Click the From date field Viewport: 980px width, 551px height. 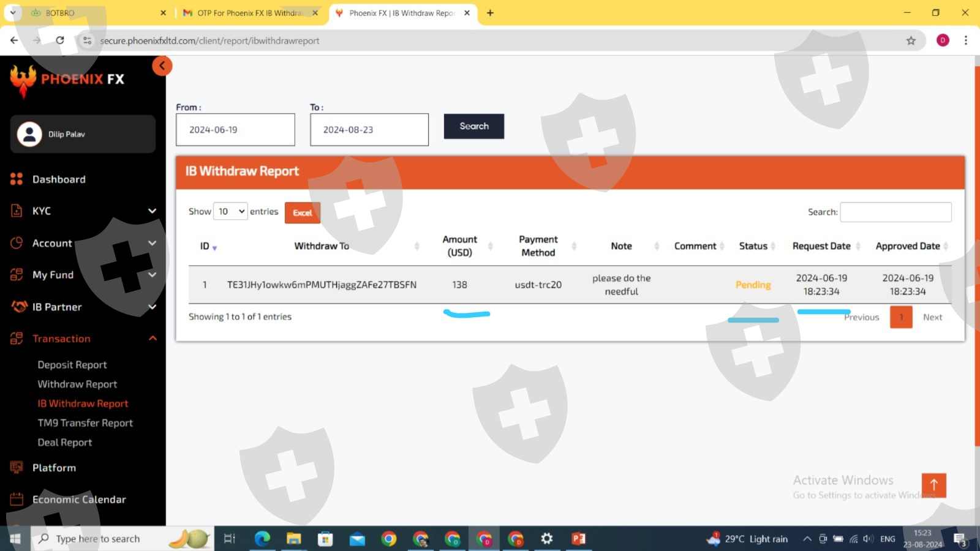pos(235,130)
